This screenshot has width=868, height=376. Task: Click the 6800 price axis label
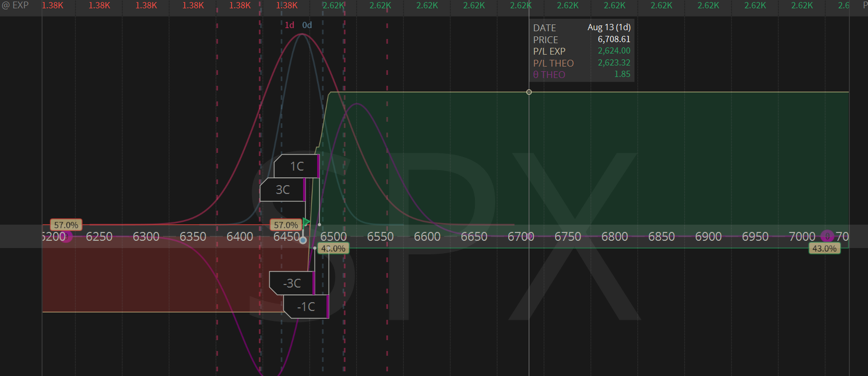click(x=614, y=237)
